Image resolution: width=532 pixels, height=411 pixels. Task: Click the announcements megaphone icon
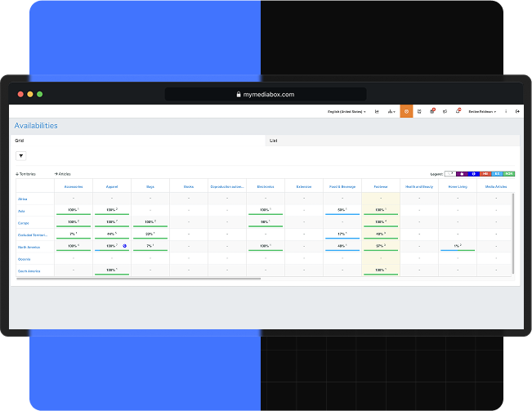445,111
